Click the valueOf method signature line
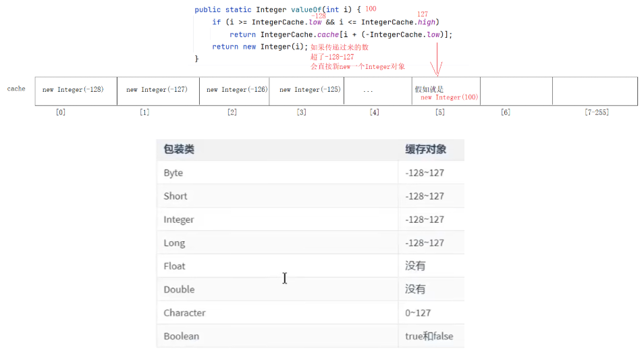The height and width of the screenshot is (358, 644). tap(278, 9)
